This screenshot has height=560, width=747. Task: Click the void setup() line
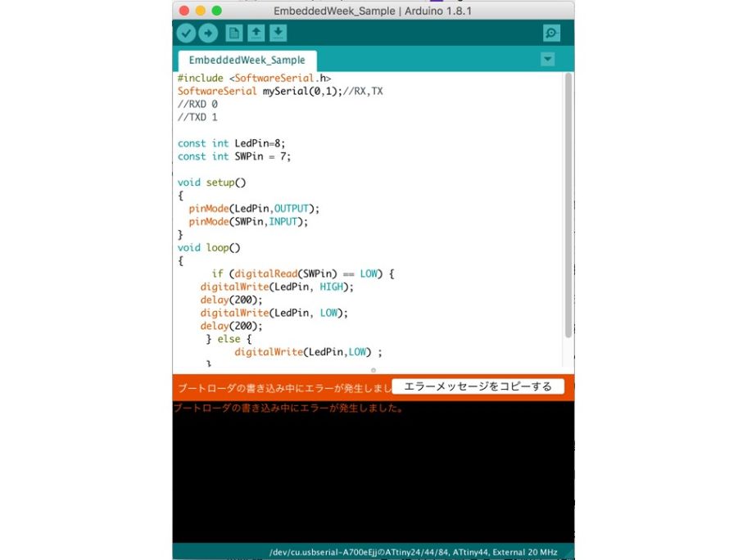211,183
